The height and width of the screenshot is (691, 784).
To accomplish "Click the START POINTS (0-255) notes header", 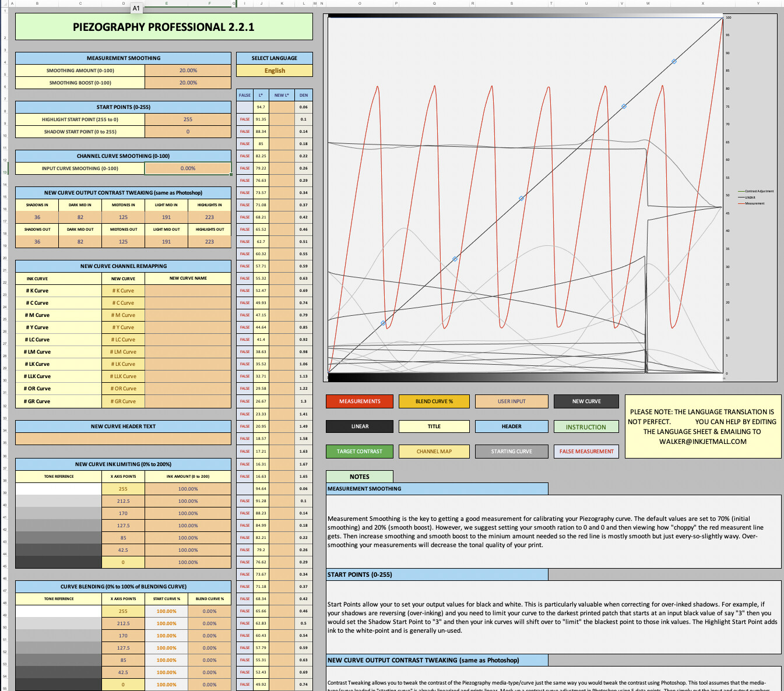I will point(437,574).
